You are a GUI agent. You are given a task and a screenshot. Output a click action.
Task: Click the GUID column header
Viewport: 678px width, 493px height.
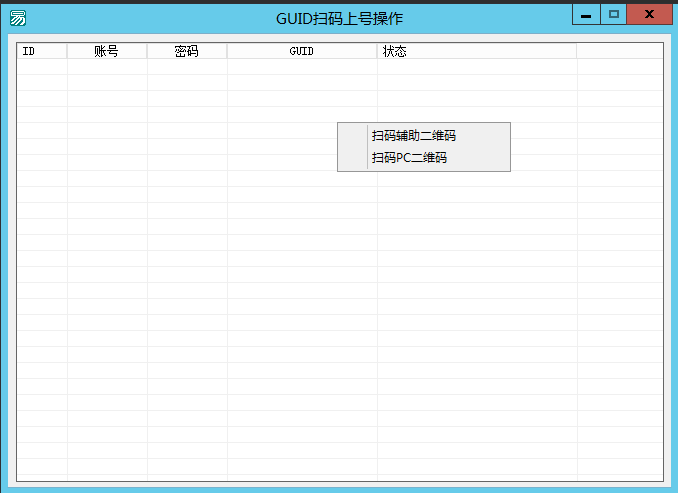point(302,51)
